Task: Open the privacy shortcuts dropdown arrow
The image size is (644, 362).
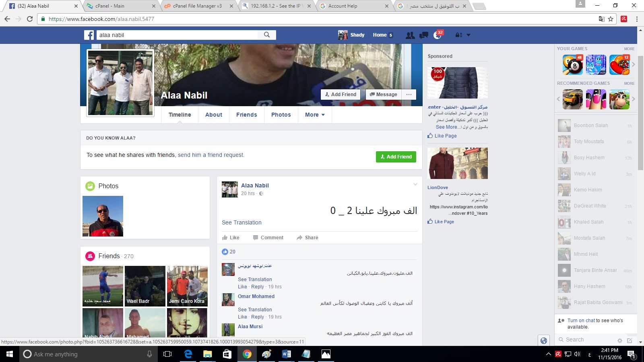Action: tap(468, 35)
